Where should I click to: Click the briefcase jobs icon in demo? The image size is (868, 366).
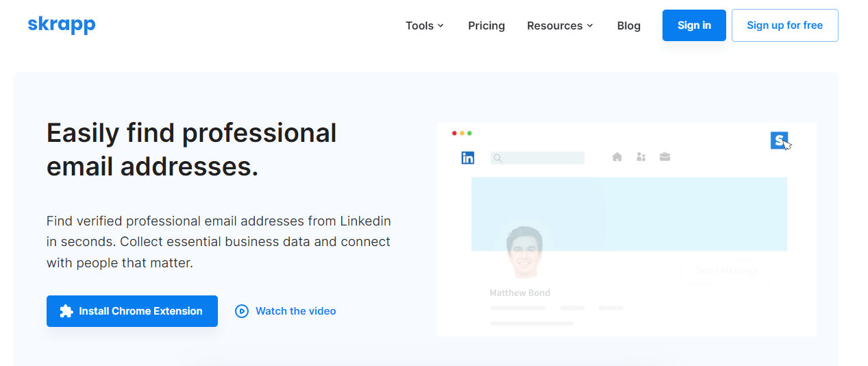coord(665,157)
